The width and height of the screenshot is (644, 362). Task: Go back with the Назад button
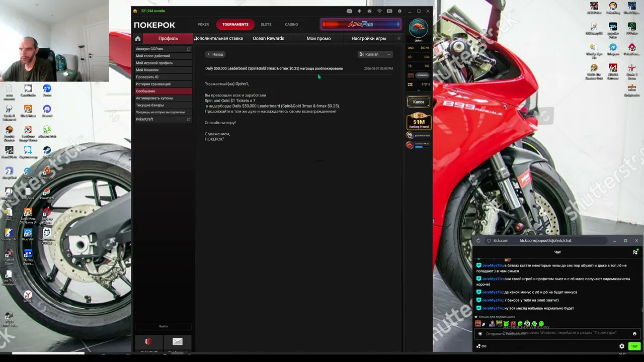[x=215, y=54]
